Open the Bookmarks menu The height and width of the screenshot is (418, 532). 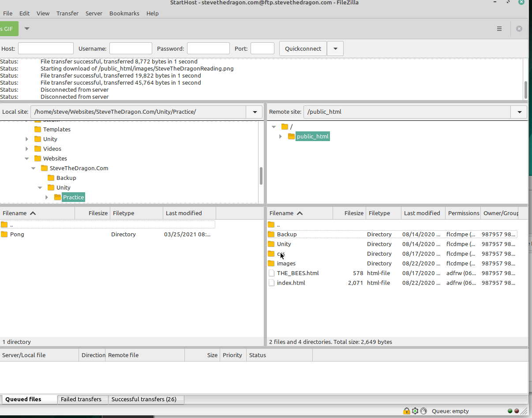(x=124, y=13)
